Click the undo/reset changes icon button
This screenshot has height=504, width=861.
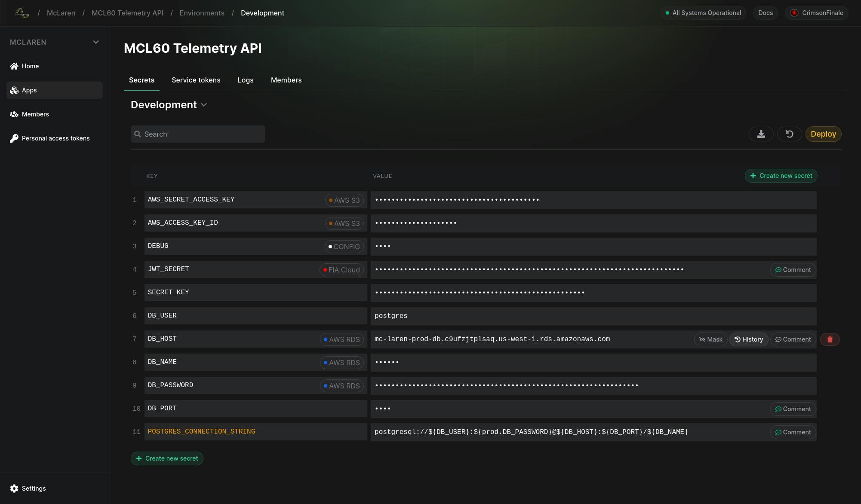[x=789, y=134]
